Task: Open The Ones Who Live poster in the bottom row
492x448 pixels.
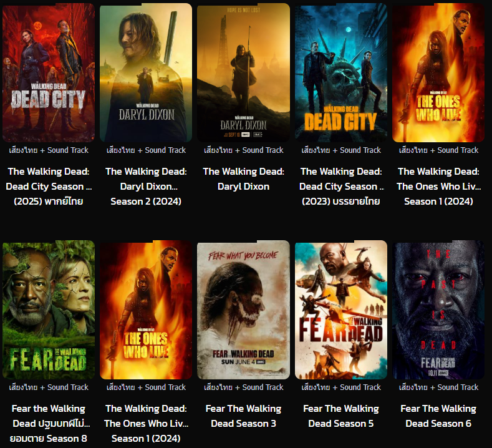Action: pyautogui.click(x=146, y=310)
